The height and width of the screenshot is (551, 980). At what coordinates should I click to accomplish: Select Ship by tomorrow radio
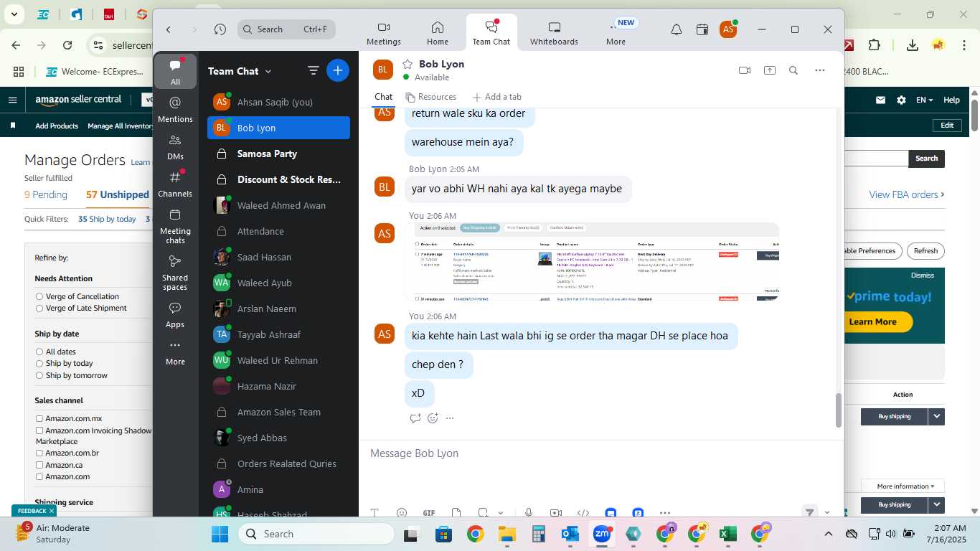[x=39, y=375]
